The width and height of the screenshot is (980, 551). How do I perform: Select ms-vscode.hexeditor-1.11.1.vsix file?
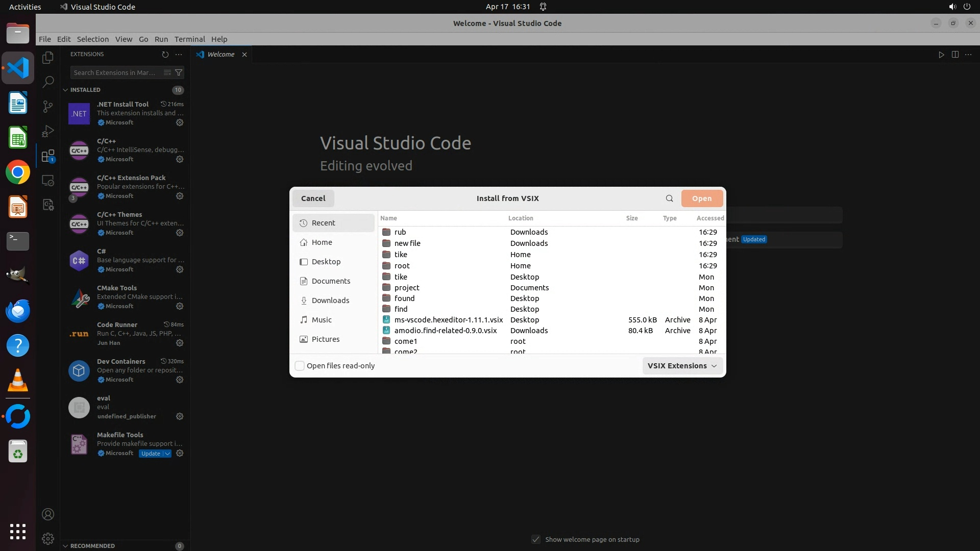(448, 320)
